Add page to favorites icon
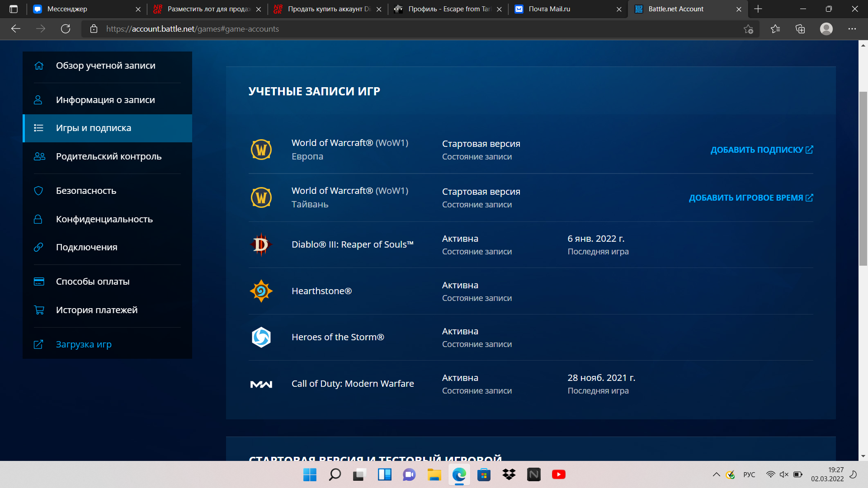This screenshot has width=868, height=488. (x=748, y=29)
